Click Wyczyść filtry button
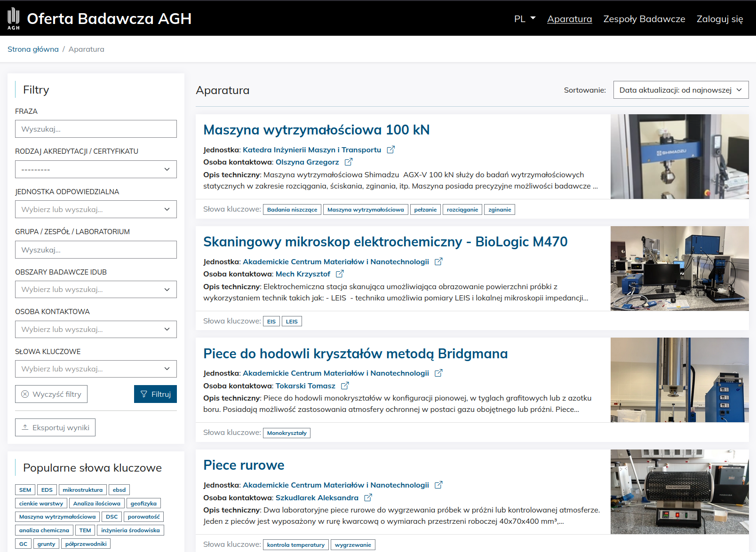This screenshot has width=756, height=552. pos(51,394)
